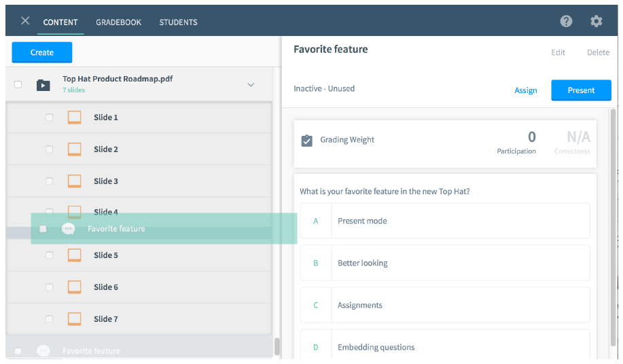Switch to the Gradebook tab
This screenshot has width=623, height=364.
tap(118, 22)
